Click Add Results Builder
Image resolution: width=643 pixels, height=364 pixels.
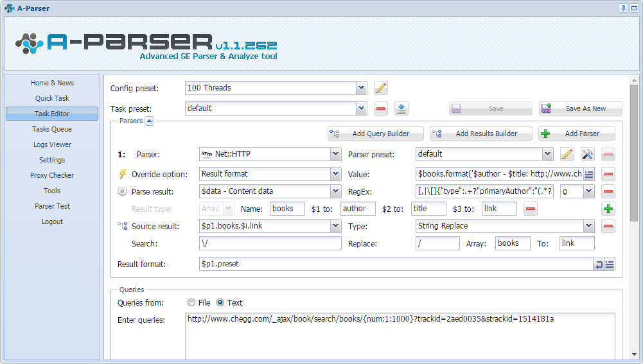click(x=481, y=134)
